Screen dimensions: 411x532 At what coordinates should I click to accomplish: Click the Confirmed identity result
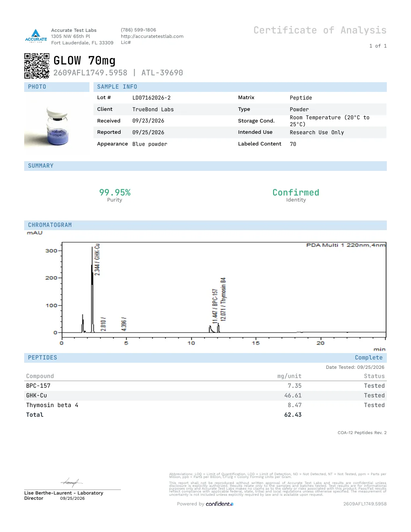click(x=296, y=193)
